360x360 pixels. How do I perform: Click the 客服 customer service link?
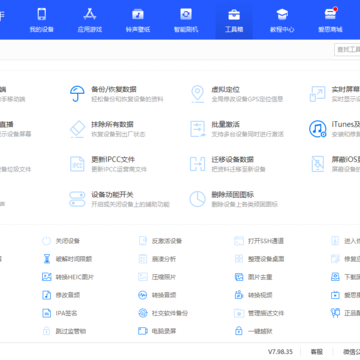tap(317, 352)
